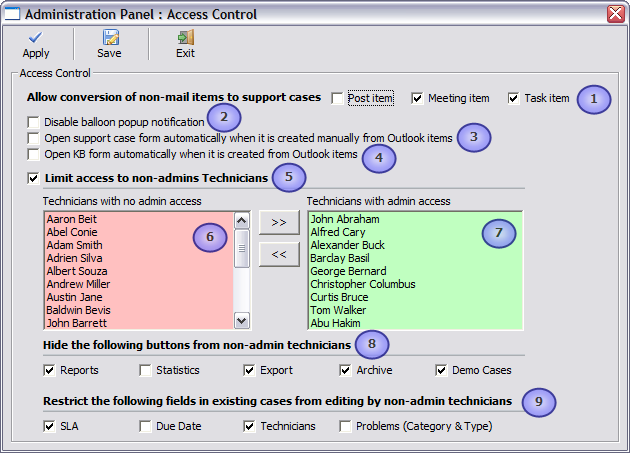Check the Statistics hide option
Image resolution: width=630 pixels, height=453 pixels.
tap(145, 370)
